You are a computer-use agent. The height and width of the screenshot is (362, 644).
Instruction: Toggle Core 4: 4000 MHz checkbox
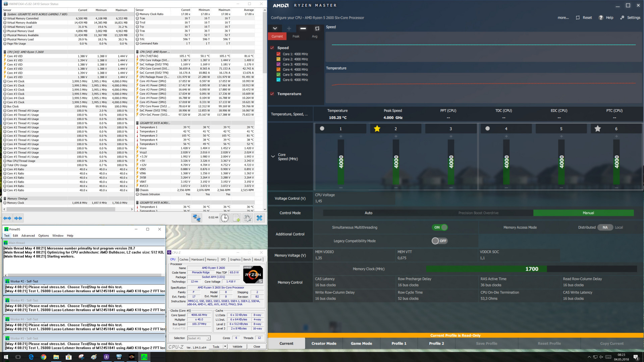(278, 69)
